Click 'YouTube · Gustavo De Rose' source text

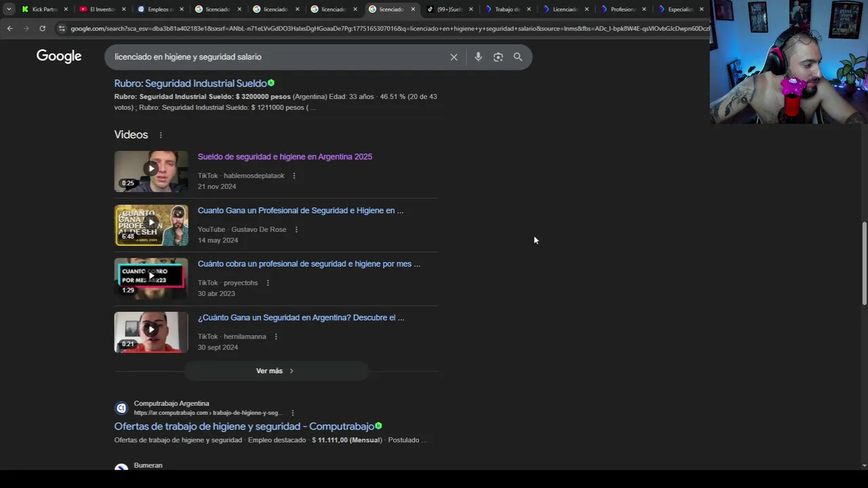(x=241, y=229)
